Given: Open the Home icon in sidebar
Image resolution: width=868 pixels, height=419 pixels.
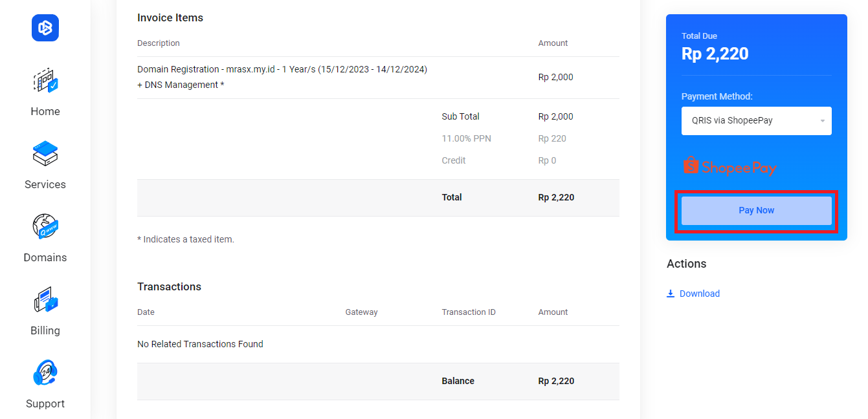Looking at the screenshot, I should point(45,81).
